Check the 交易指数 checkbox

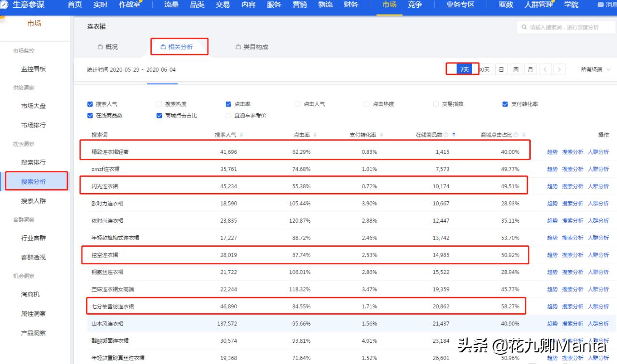[436, 104]
